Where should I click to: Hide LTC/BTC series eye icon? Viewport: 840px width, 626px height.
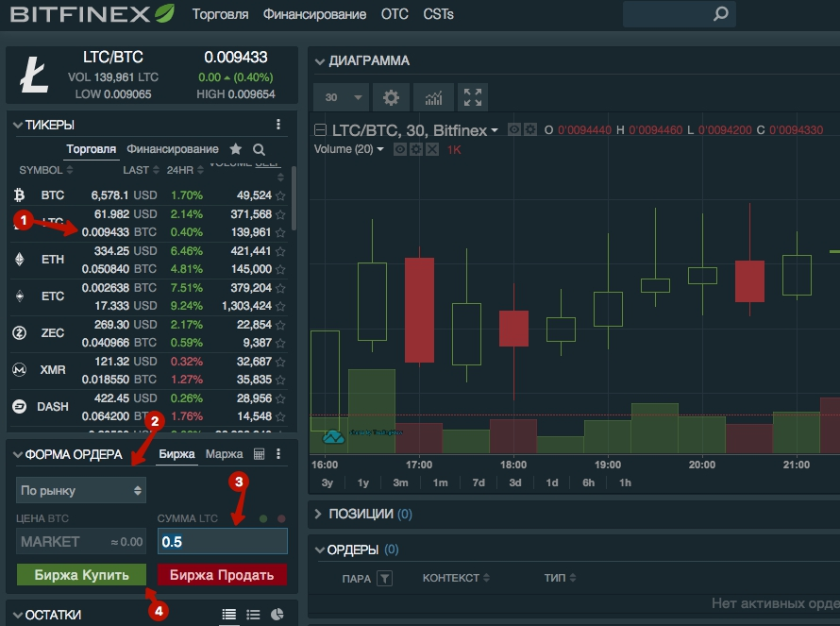[513, 129]
